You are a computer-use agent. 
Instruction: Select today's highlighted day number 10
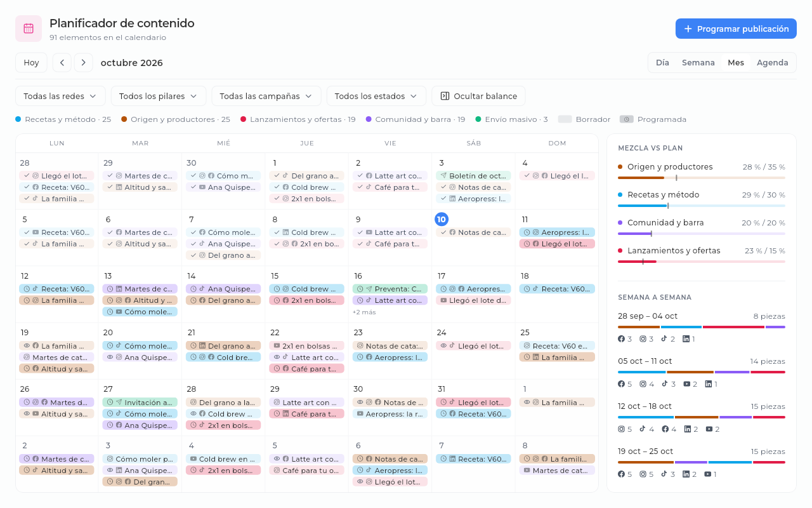pos(442,219)
